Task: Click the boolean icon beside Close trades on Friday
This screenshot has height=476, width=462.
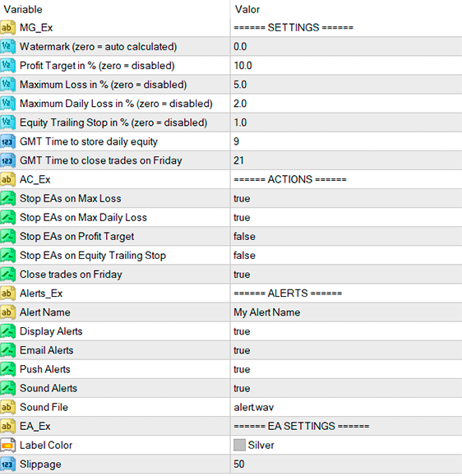Action: click(x=7, y=275)
